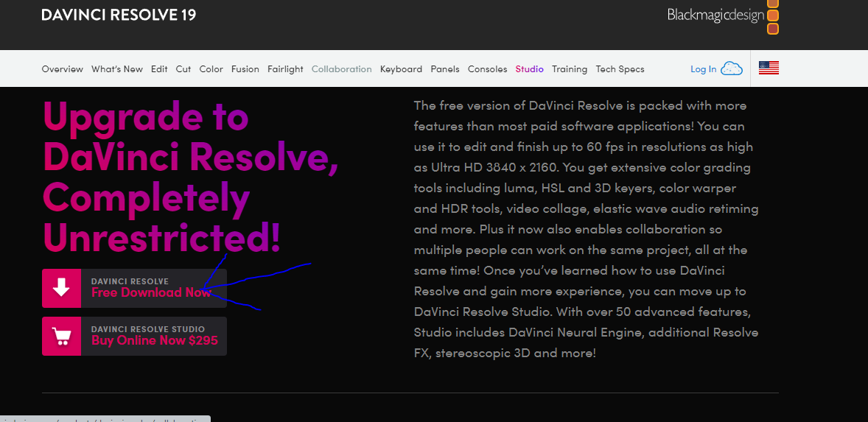Click Buy Online Now $295 button
Screen dimensions: 868x422
click(x=135, y=337)
